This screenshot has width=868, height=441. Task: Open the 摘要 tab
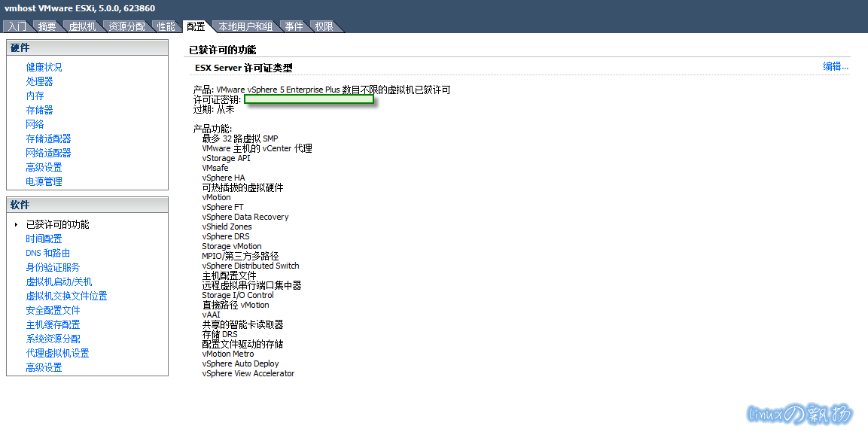pyautogui.click(x=47, y=26)
